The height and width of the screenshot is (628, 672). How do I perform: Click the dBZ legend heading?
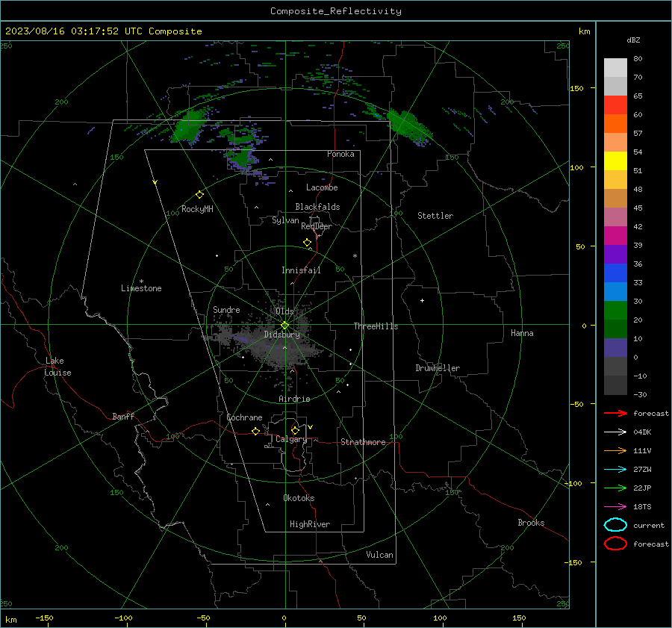click(633, 40)
